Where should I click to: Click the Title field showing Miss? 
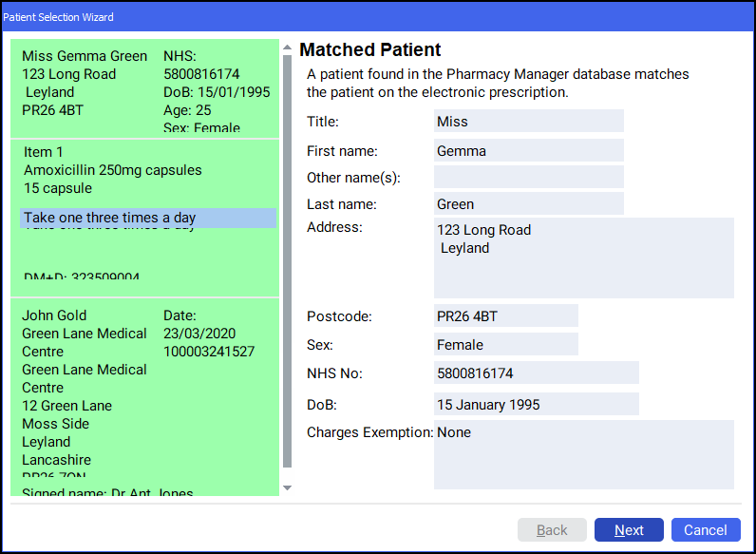coord(528,121)
